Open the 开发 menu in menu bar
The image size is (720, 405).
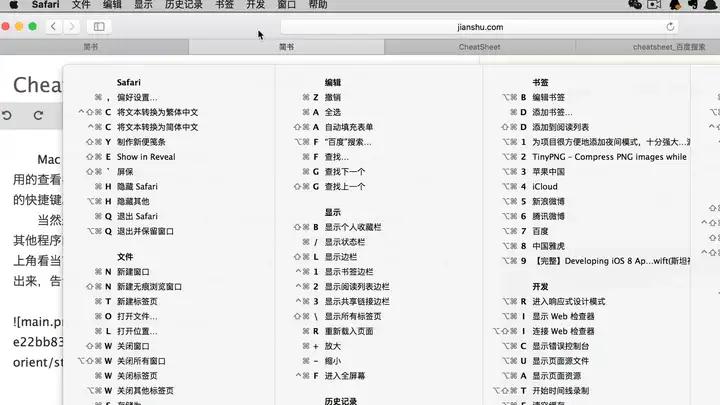[x=256, y=5]
